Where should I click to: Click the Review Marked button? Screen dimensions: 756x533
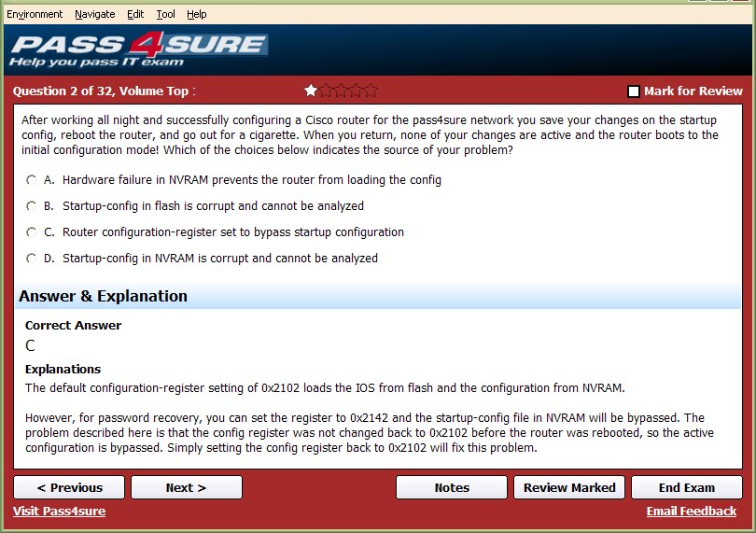point(569,487)
